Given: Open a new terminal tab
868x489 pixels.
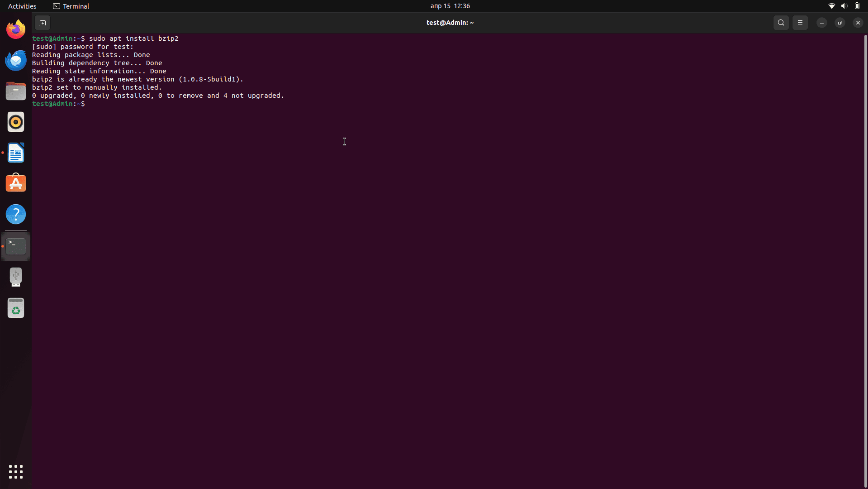Looking at the screenshot, I should coord(43,23).
